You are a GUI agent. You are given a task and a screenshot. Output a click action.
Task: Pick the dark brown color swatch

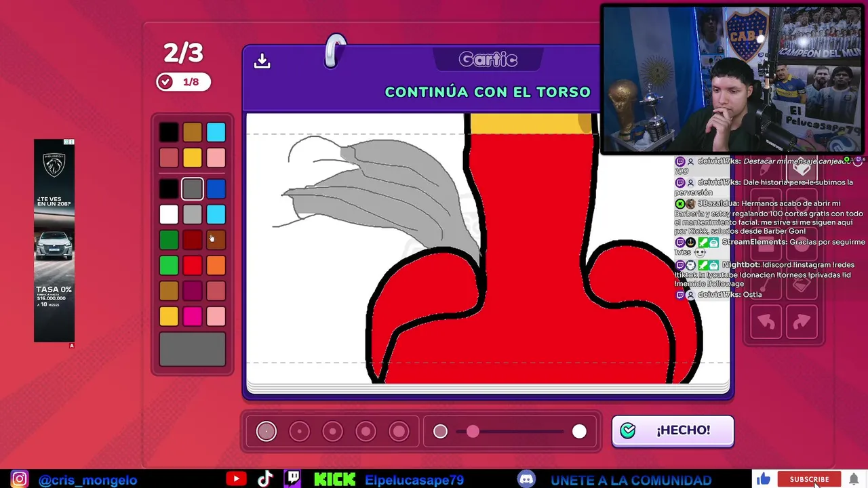tap(216, 240)
